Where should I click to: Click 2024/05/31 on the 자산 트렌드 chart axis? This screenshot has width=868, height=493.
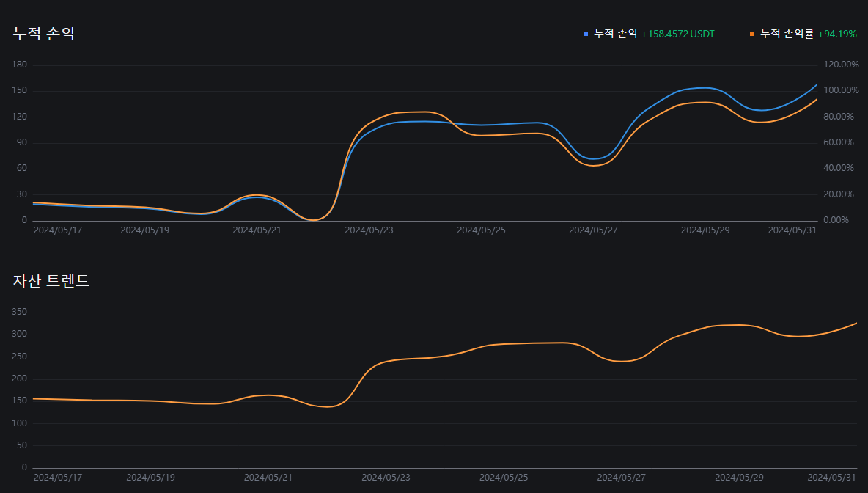click(832, 477)
